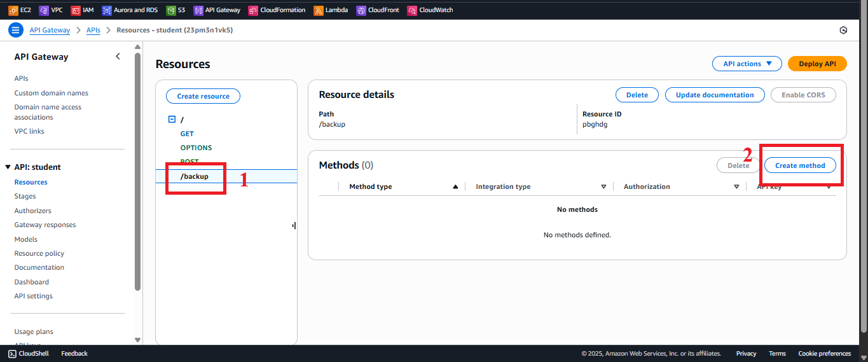Go to API Gateway breadcrumb link
The height and width of the screenshot is (362, 868).
(x=50, y=30)
